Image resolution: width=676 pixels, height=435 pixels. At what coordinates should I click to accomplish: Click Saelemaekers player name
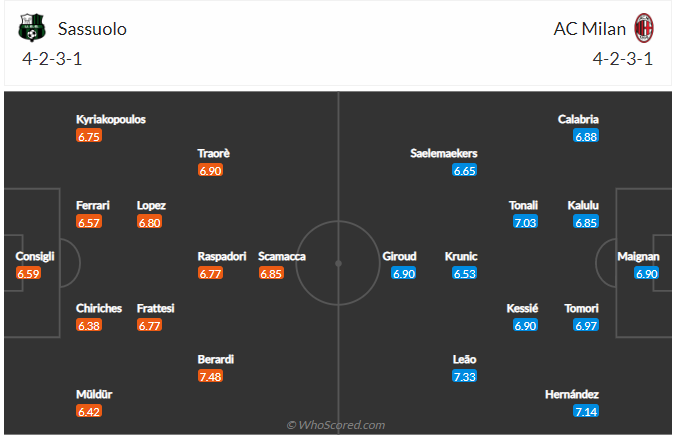(x=444, y=153)
